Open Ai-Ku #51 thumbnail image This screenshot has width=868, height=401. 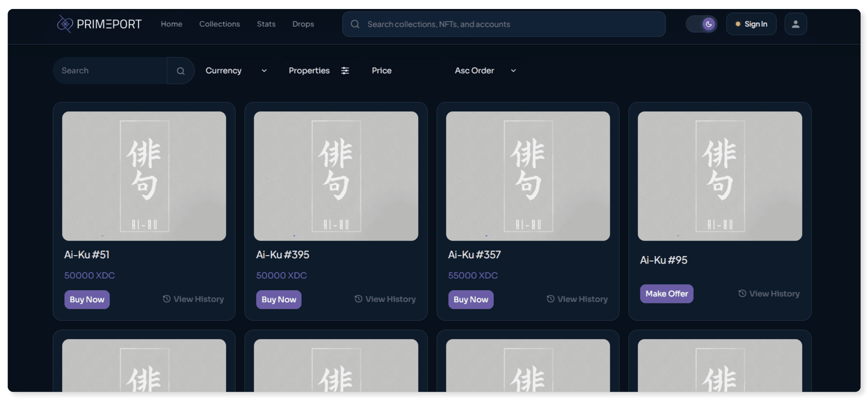(x=144, y=176)
